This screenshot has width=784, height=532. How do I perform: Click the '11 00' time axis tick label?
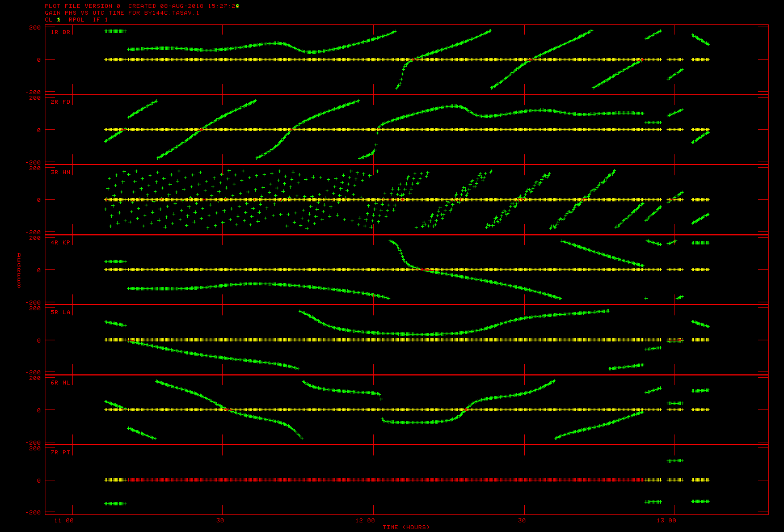(x=64, y=521)
